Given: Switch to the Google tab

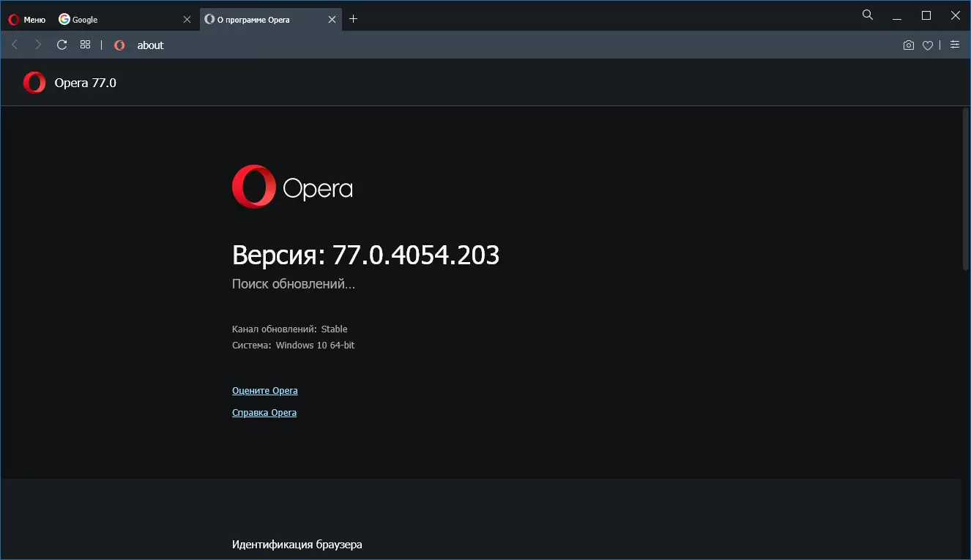Looking at the screenshot, I should click(x=125, y=20).
